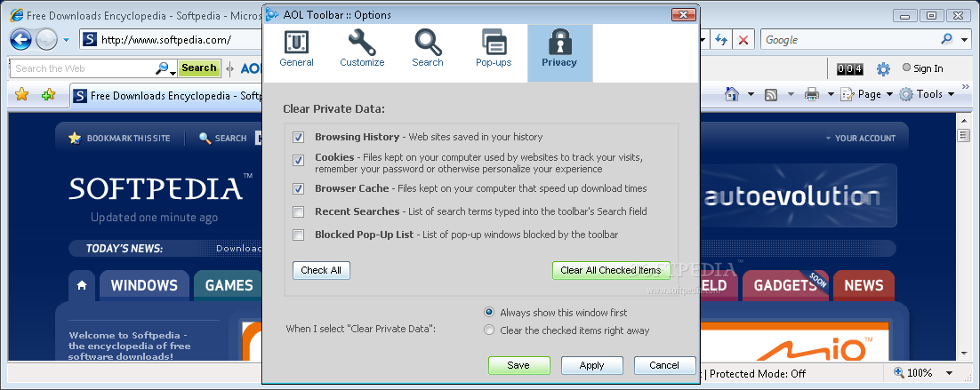The image size is (980, 390).
Task: Uncheck the Browser Cache checkbox
Action: coord(299,188)
